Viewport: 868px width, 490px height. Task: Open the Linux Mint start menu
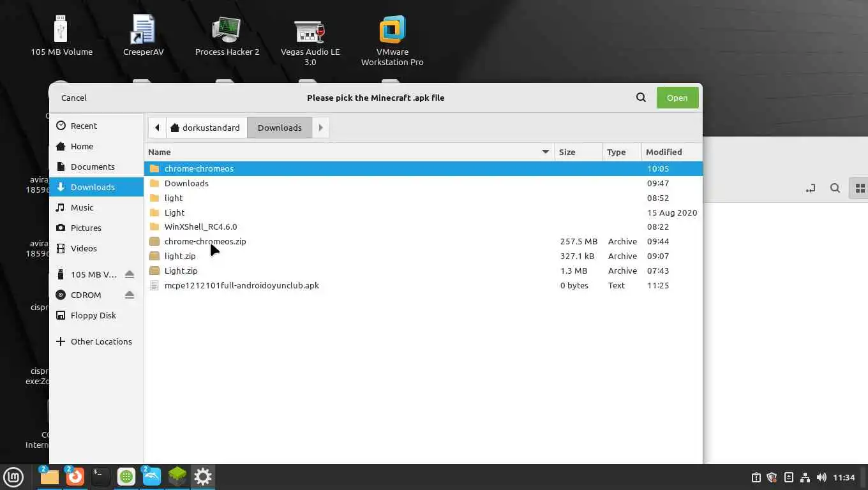click(x=13, y=477)
